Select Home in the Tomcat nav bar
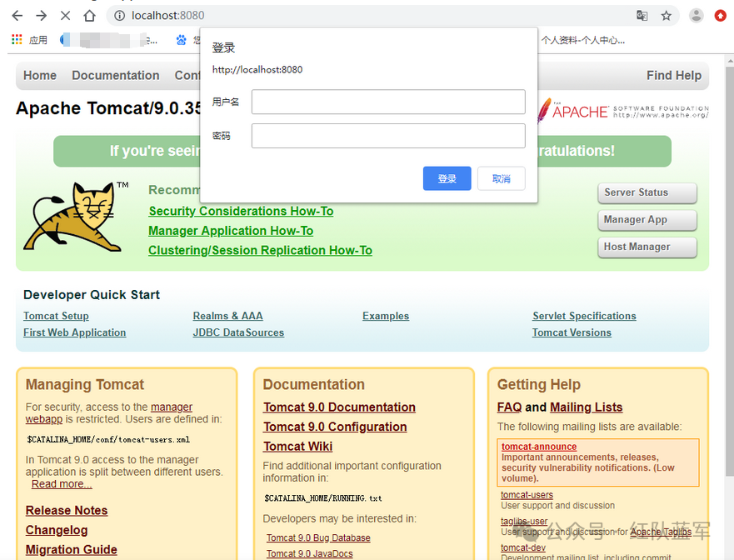The width and height of the screenshot is (734, 560). tap(40, 75)
